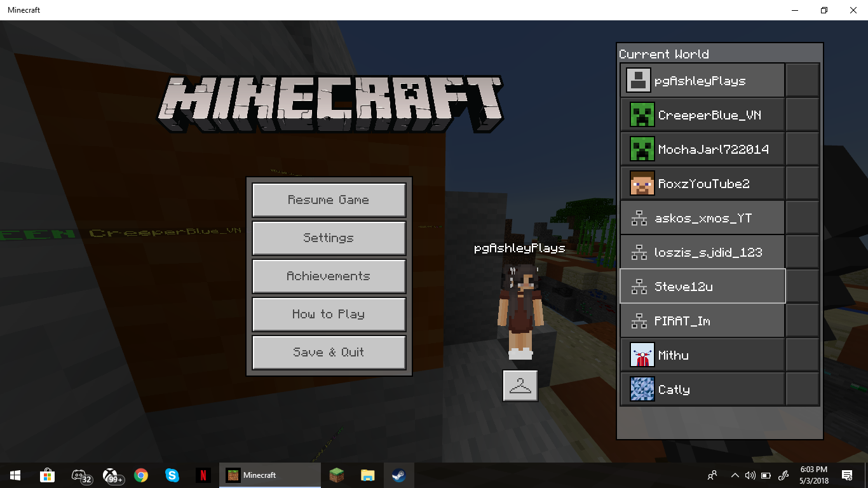Open Google Chrome from taskbar

coord(141,475)
